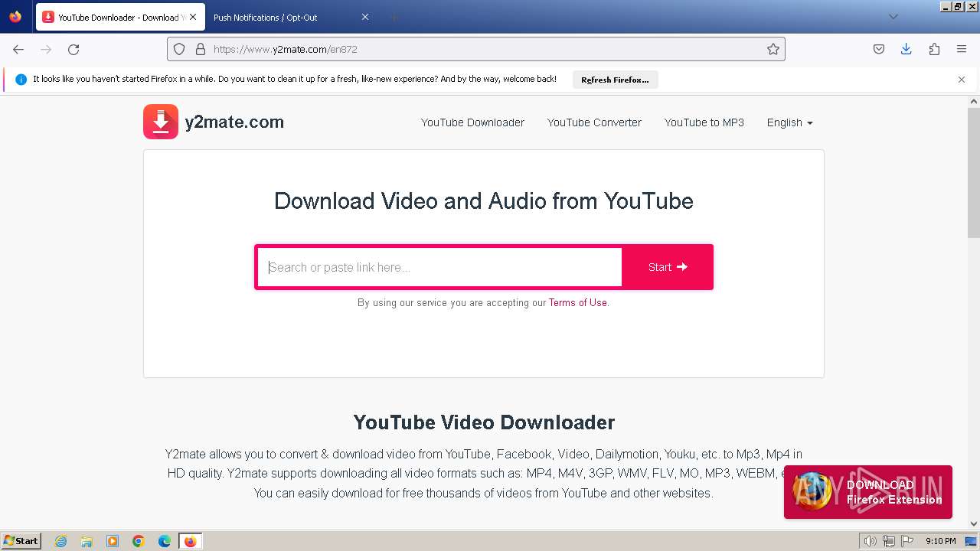The width and height of the screenshot is (980, 551).
Task: Click the Firefox taskbar button
Action: [x=190, y=541]
